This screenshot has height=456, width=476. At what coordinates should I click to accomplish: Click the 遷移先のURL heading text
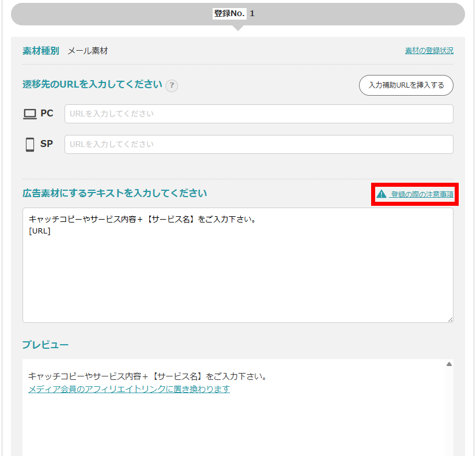(92, 84)
